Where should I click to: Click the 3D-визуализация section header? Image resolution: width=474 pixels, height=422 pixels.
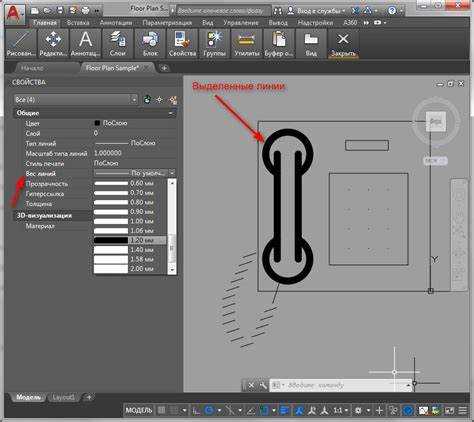tap(44, 216)
